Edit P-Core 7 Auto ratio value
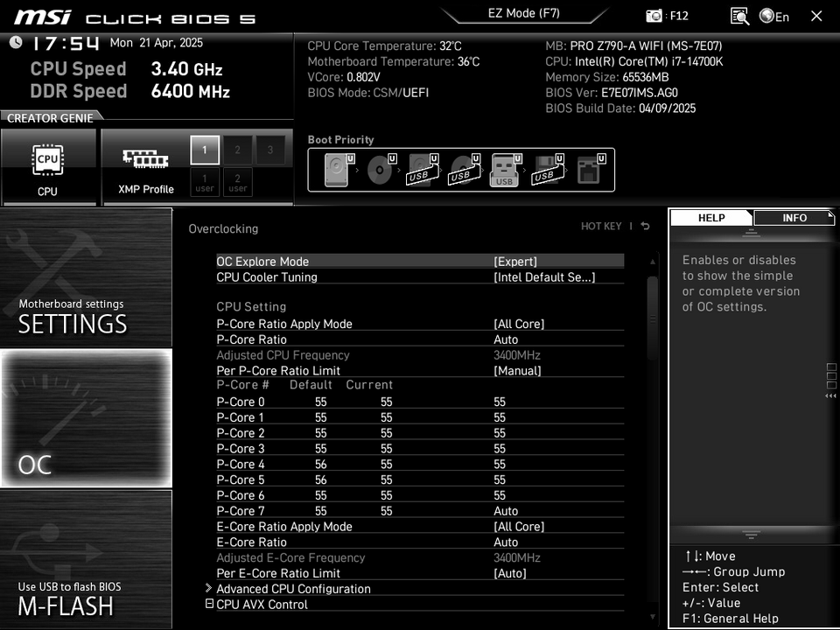840x630 pixels. coord(506,510)
